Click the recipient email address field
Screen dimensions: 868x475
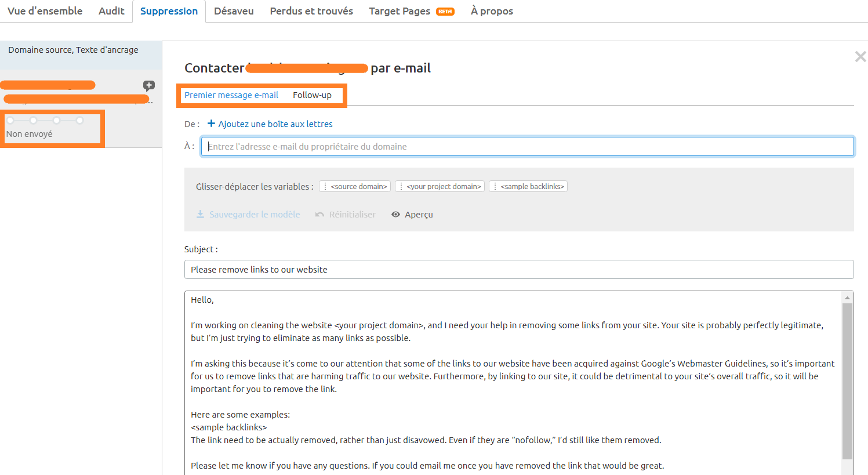point(527,147)
